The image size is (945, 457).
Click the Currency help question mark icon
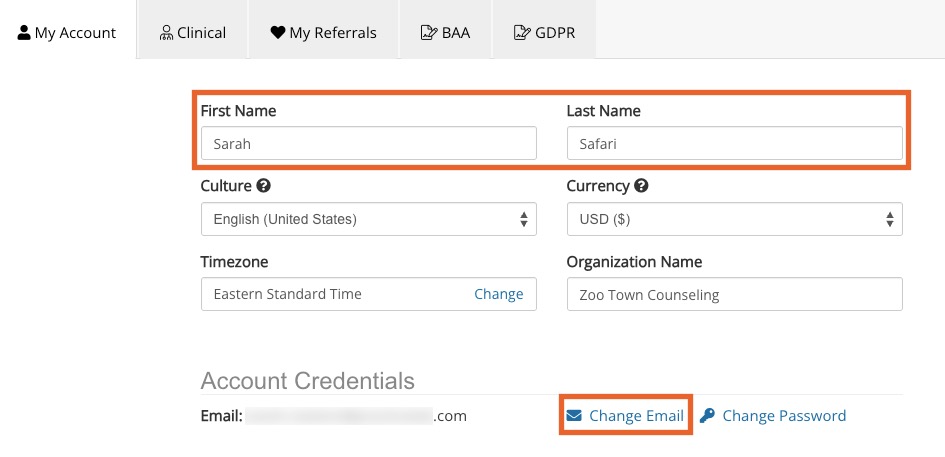click(x=641, y=186)
